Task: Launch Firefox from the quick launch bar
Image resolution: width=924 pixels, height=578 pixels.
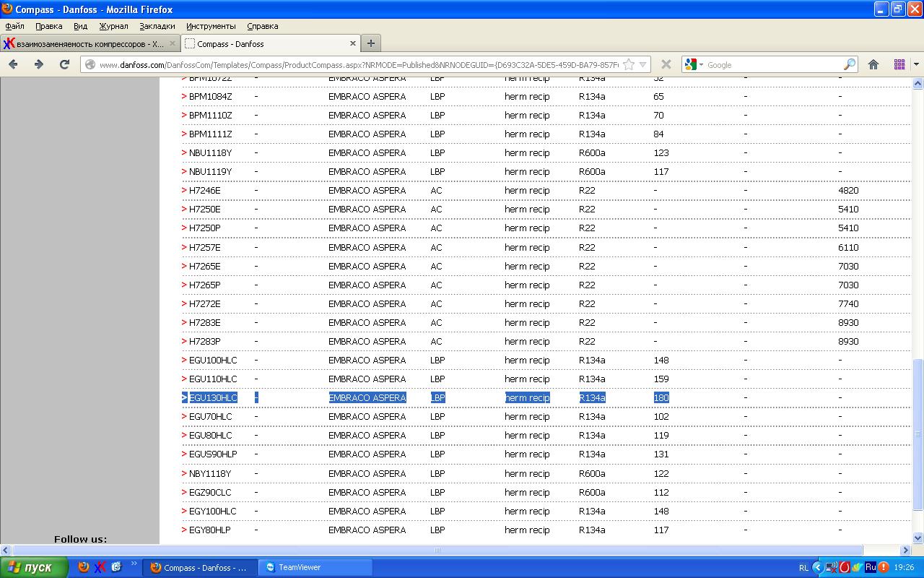Action: coord(84,567)
